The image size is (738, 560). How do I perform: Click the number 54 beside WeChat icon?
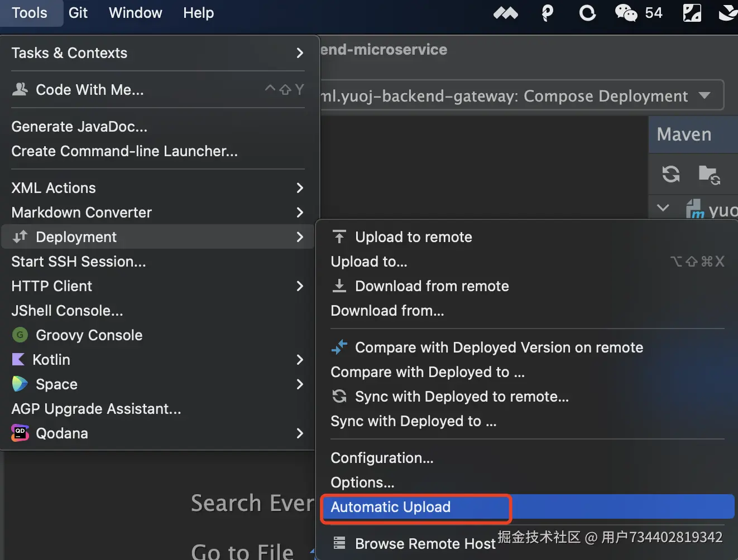pos(654,13)
